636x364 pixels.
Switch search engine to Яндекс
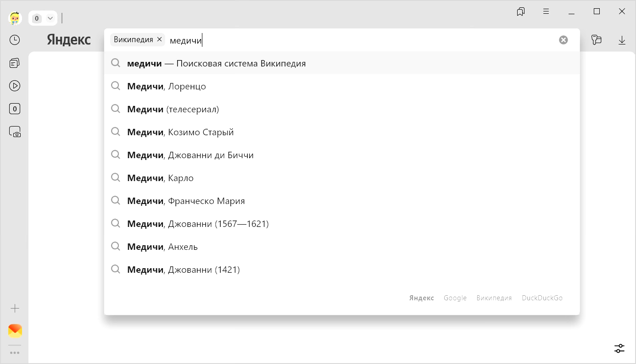(421, 298)
